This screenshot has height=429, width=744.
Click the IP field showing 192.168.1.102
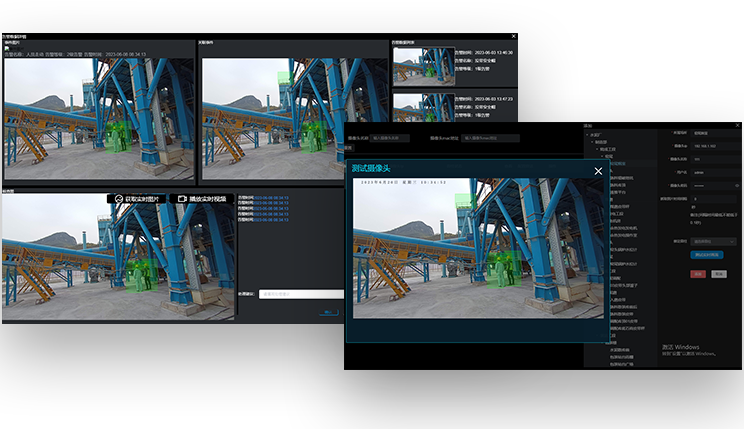[x=715, y=146]
